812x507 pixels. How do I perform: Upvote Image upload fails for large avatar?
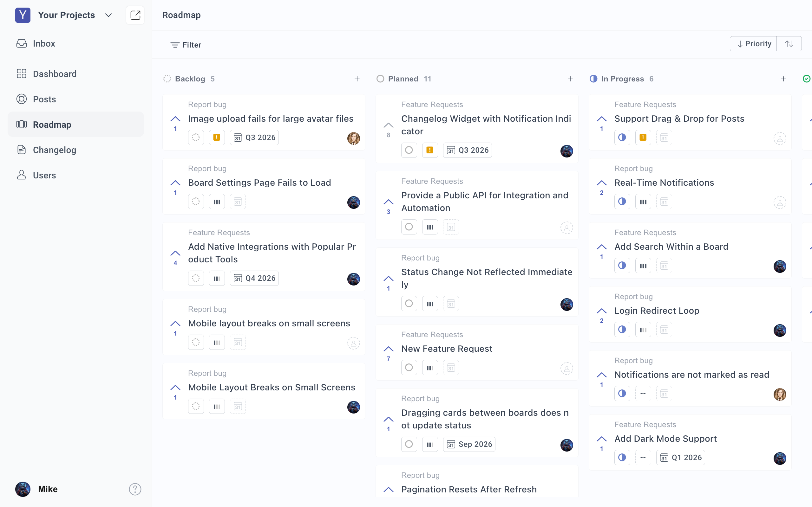[x=175, y=119]
